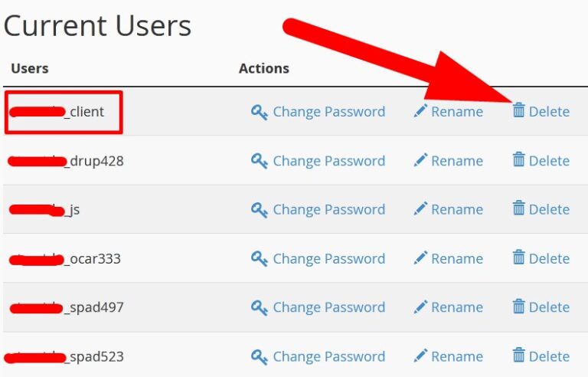Click pencil icon in the _client row
Viewport: 588px width, 377px height.
click(420, 111)
